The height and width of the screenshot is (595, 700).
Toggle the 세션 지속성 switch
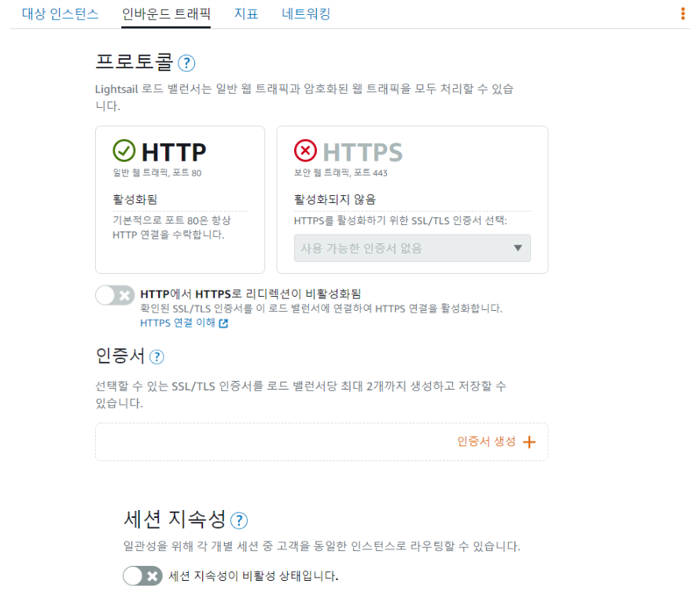[142, 576]
